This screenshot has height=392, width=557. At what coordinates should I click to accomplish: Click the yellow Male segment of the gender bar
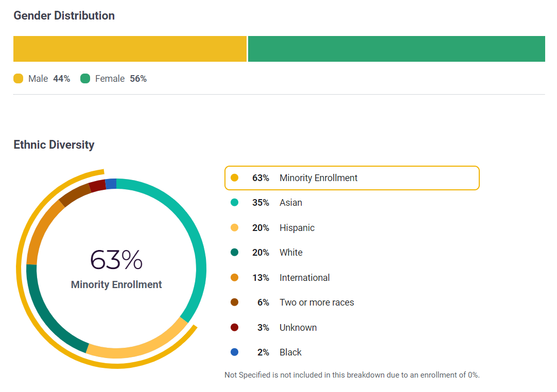click(130, 49)
